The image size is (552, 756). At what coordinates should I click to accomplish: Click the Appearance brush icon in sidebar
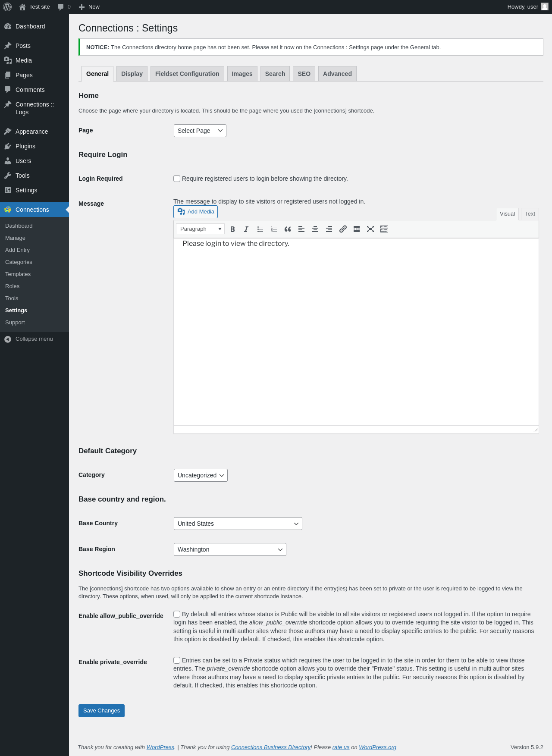click(x=8, y=132)
